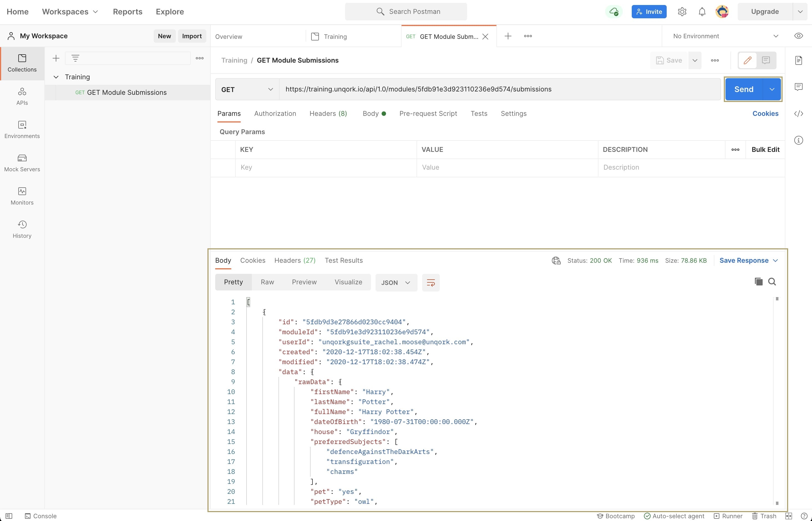
Task: Open the No Environment selector
Action: point(725,36)
